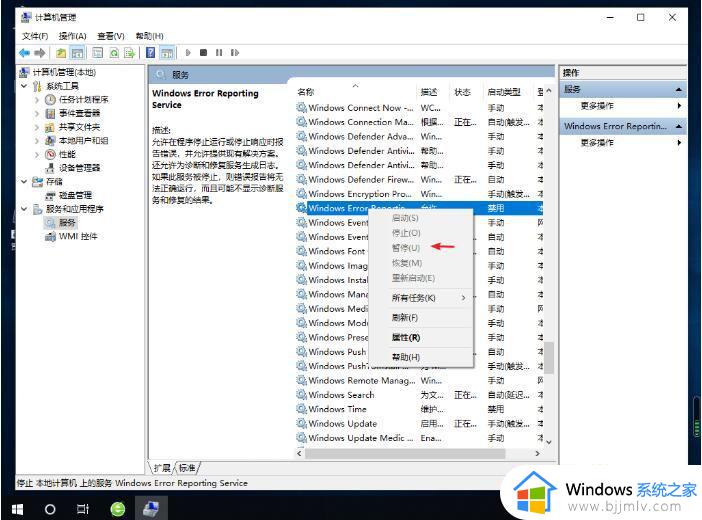The image size is (702, 520).
Task: Select 设备管理器 in the tree
Action: (x=79, y=168)
